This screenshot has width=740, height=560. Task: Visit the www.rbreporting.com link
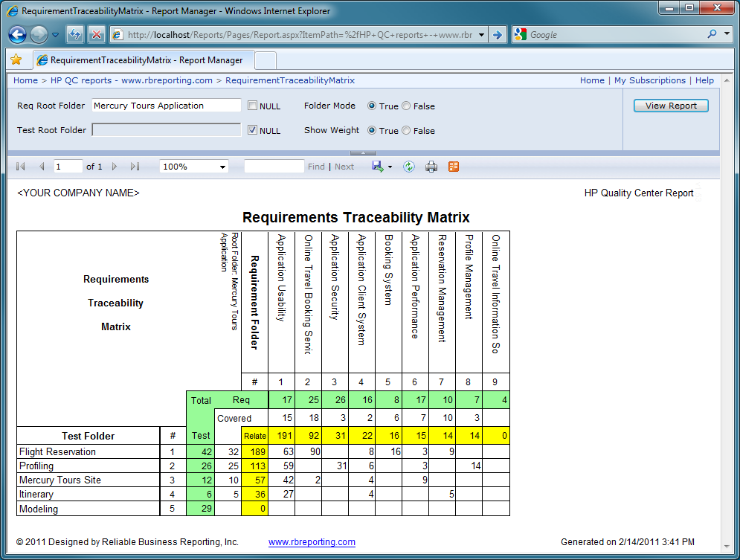coord(312,542)
